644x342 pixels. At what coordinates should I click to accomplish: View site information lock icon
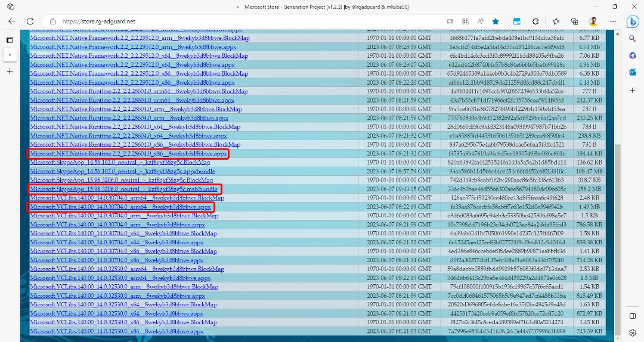click(x=52, y=21)
